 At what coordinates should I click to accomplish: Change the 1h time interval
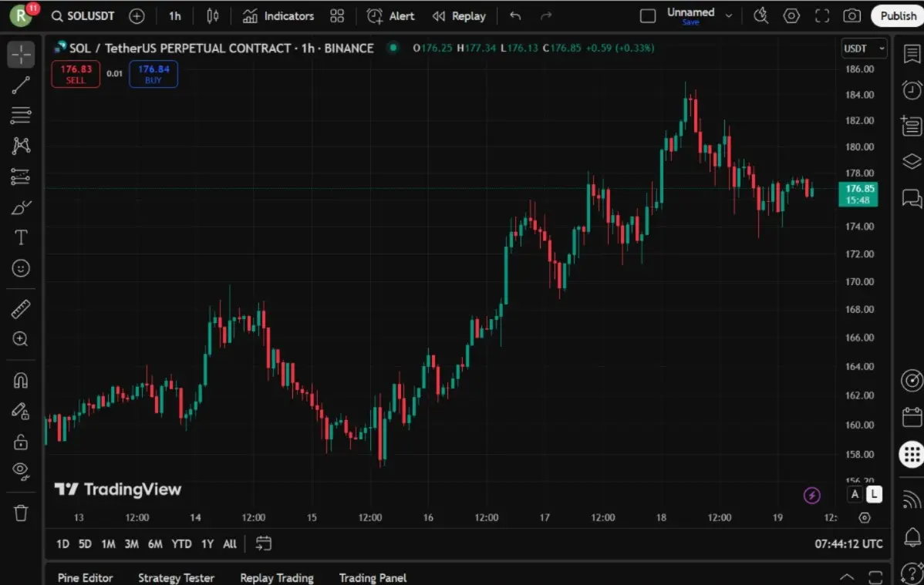point(175,16)
